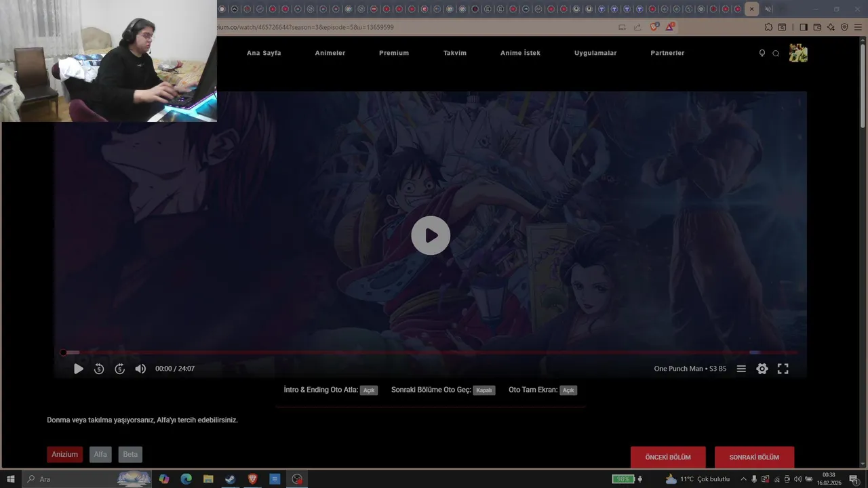Open the Brave Shields lion icon
The height and width of the screenshot is (488, 868).
pyautogui.click(x=654, y=27)
